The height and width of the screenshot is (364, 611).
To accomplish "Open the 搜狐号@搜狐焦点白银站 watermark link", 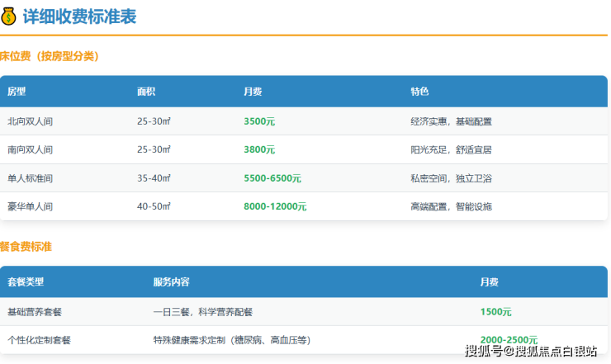I will coord(531,352).
